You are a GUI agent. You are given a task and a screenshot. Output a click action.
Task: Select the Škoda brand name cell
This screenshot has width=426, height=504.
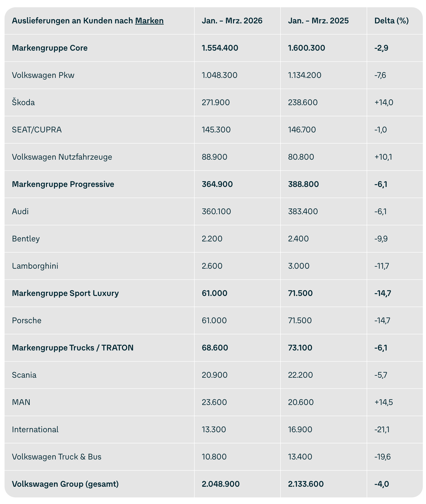[x=23, y=102]
